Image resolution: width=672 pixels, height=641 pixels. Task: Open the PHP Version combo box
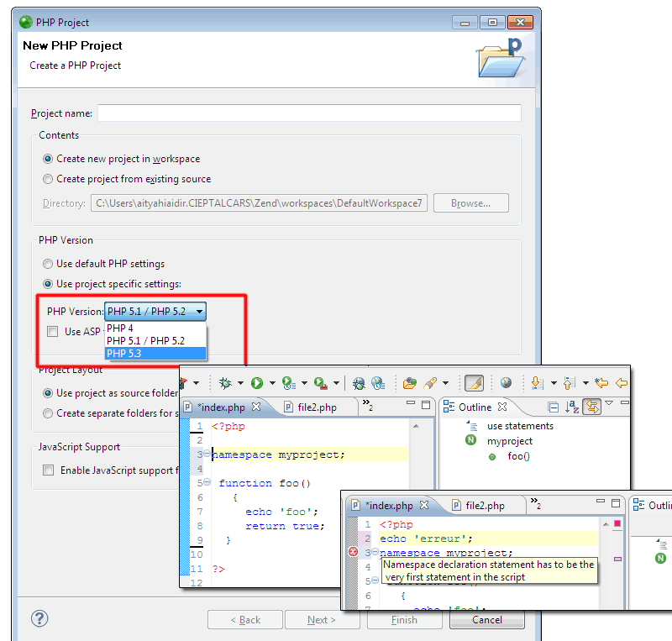click(155, 312)
